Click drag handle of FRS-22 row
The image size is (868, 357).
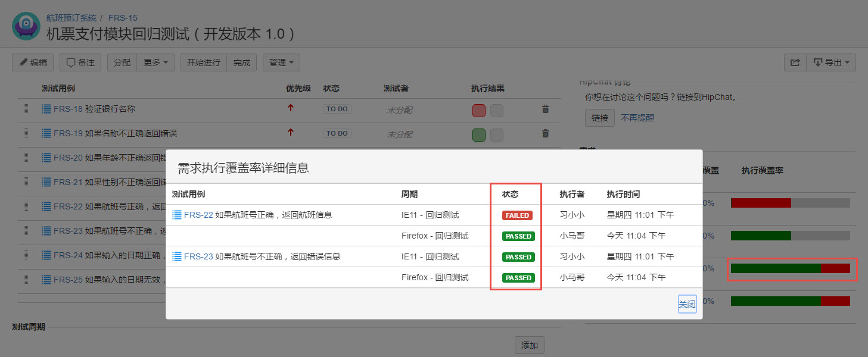pyautogui.click(x=26, y=206)
